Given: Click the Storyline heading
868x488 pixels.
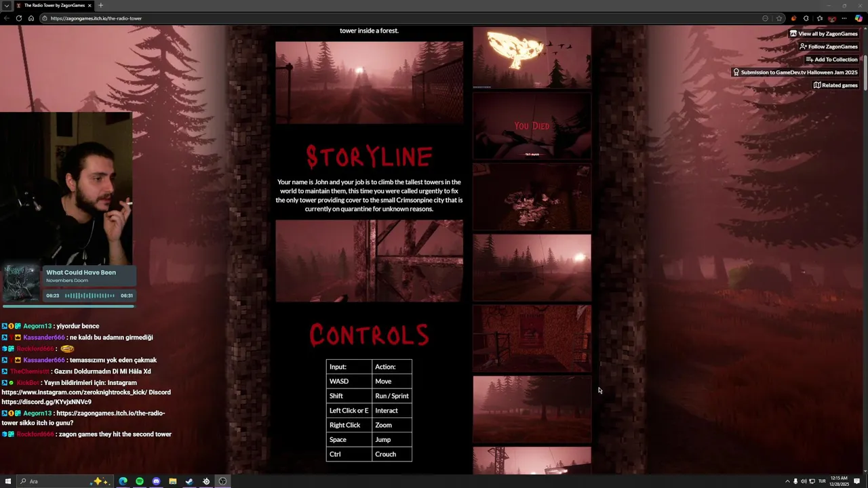Looking at the screenshot, I should (x=369, y=157).
